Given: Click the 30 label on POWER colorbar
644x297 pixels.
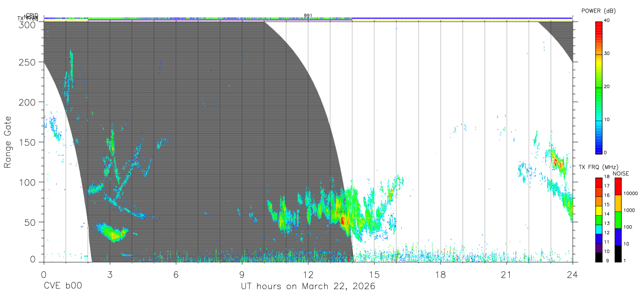Looking at the screenshot, I should [x=607, y=53].
